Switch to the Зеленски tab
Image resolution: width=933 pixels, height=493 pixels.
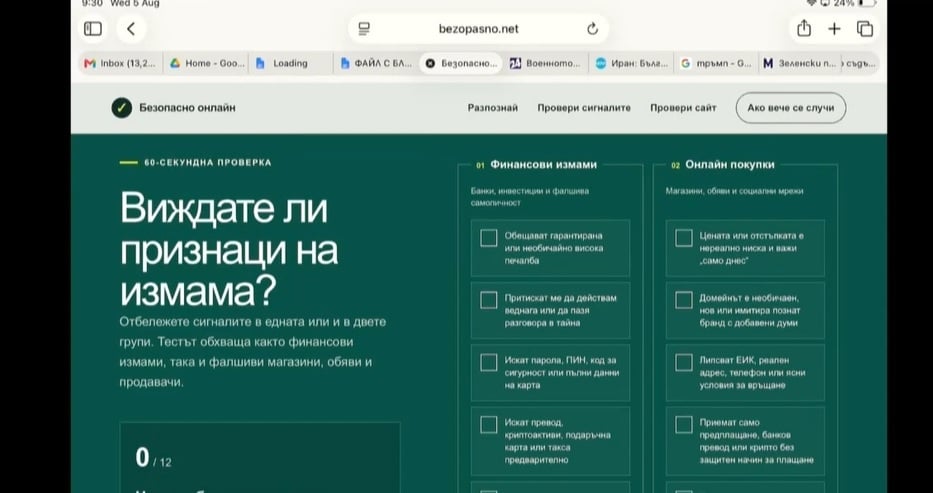[x=800, y=63]
